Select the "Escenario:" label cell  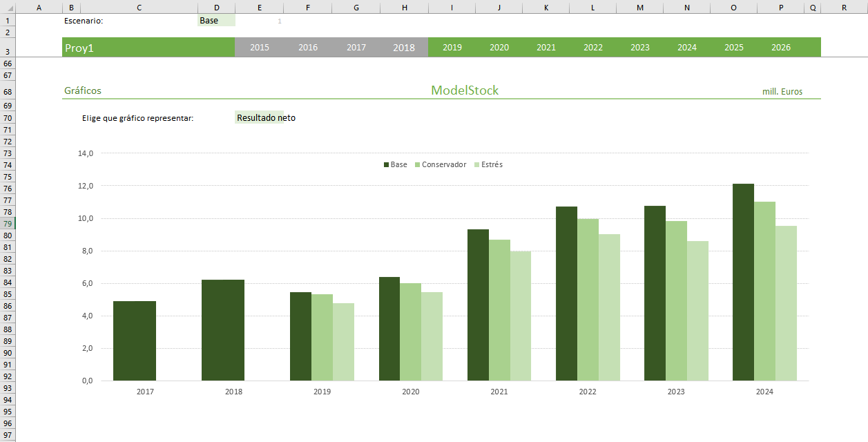pos(84,21)
